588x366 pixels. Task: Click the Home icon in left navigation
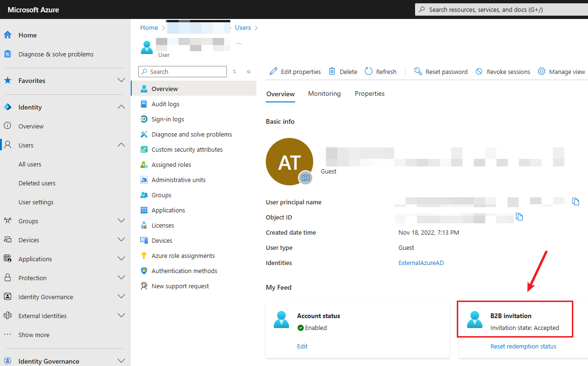click(8, 35)
